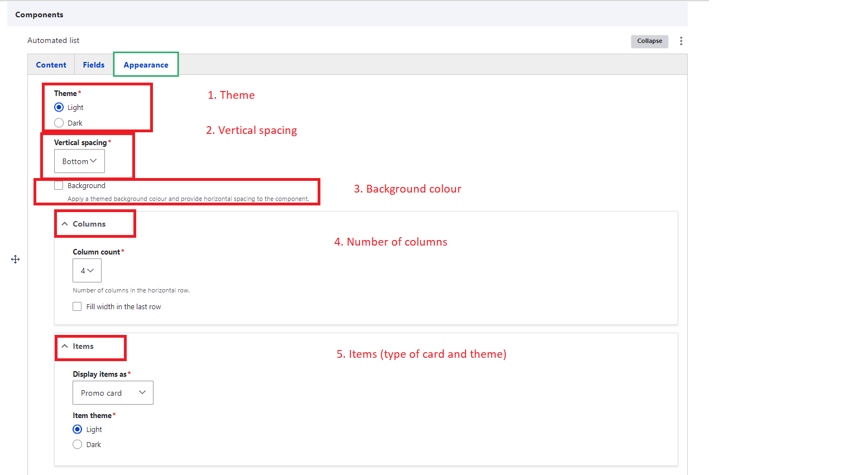Switch to the Fields tab

pos(94,65)
